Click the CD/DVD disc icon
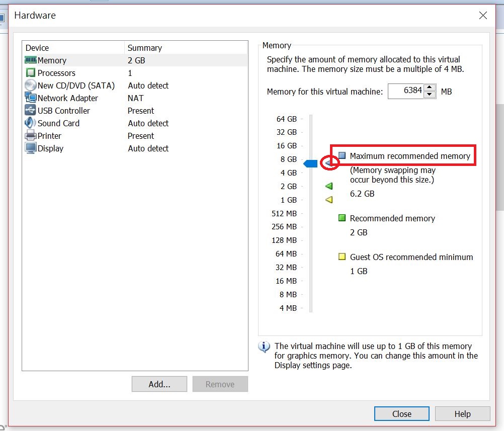This screenshot has height=431, width=504. tap(31, 85)
